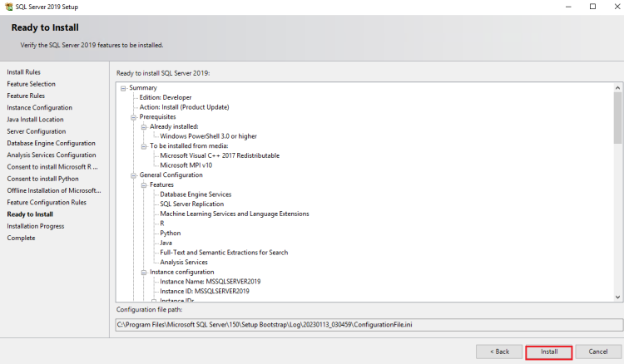Screen dimensions: 624x364
Task: Collapse the General Configuration node
Action: [x=133, y=175]
